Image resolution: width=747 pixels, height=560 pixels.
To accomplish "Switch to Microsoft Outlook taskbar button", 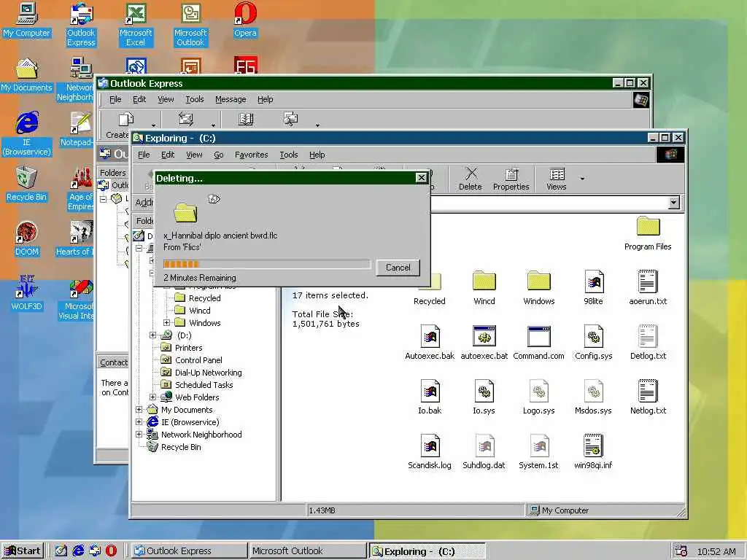I will click(307, 551).
